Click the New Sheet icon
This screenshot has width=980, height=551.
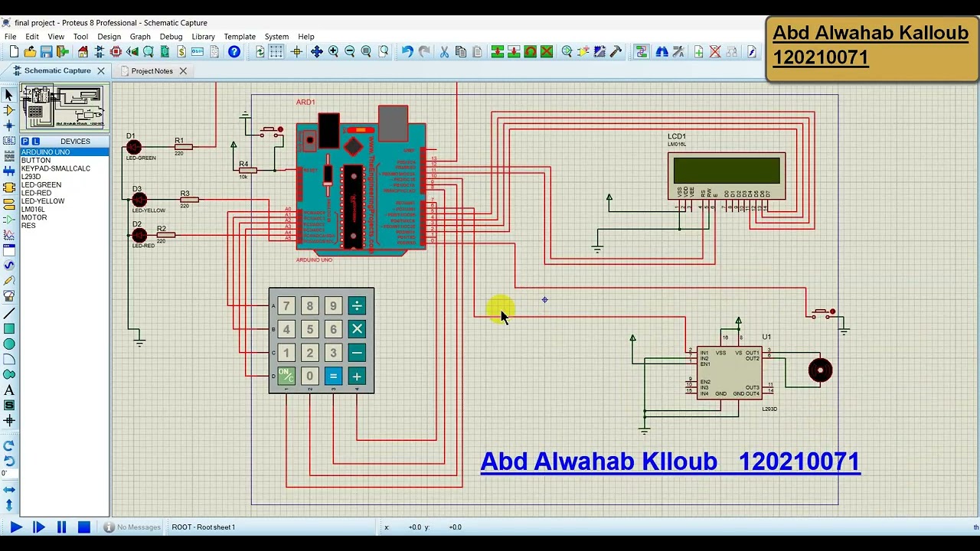click(698, 52)
